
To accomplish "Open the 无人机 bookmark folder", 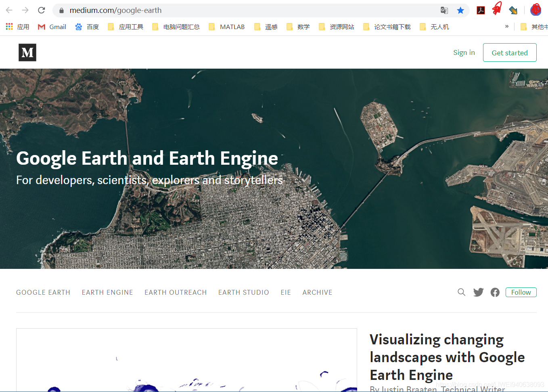I will click(434, 27).
